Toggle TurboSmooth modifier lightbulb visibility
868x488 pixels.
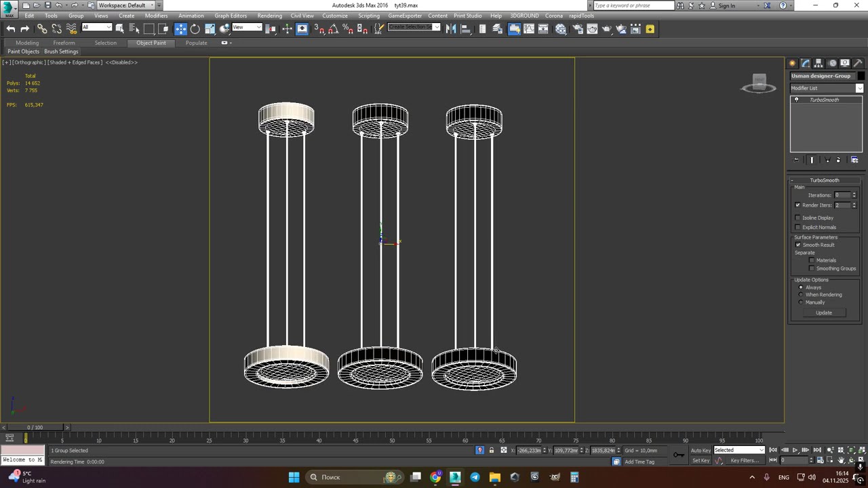(x=797, y=100)
